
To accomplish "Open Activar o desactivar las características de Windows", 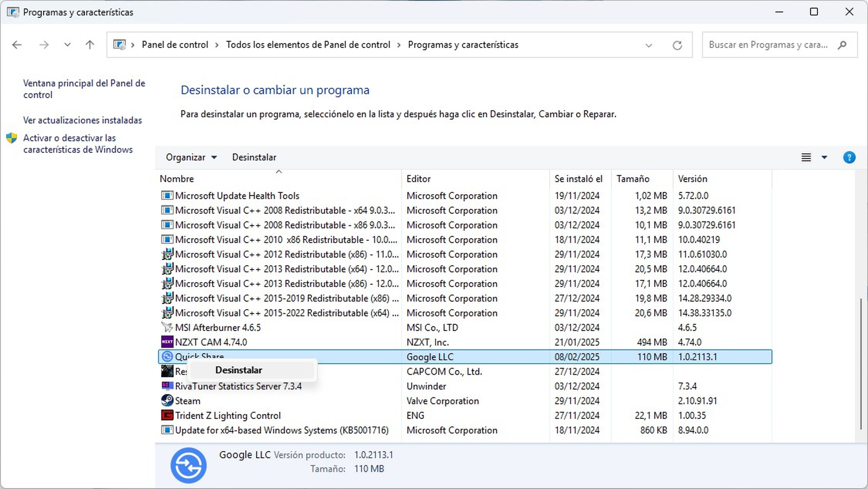I will 78,144.
